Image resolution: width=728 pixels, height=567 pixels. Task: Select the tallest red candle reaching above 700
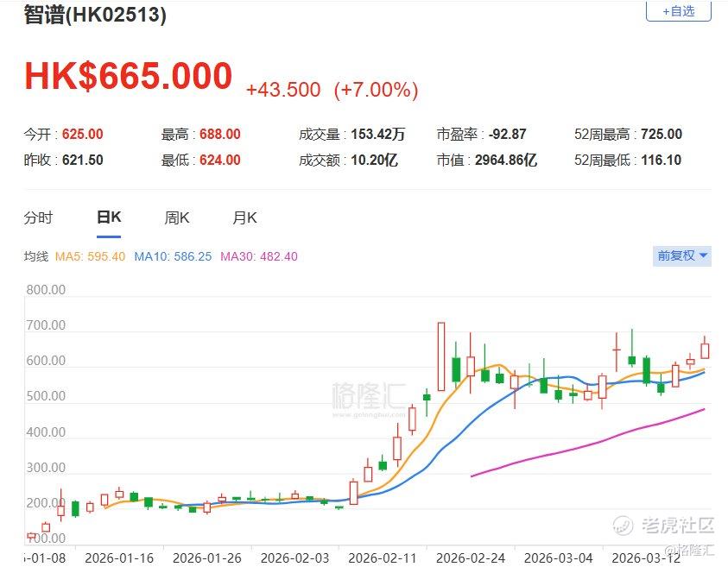(x=441, y=356)
